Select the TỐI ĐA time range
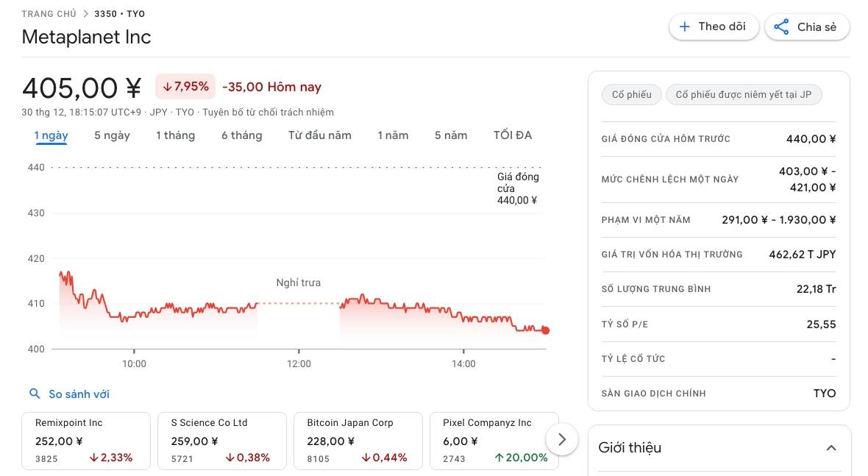The width and height of the screenshot is (868, 476). (513, 135)
